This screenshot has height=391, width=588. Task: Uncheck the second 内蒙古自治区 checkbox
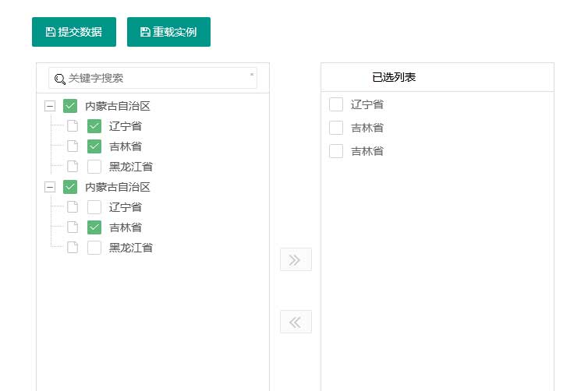pos(70,187)
